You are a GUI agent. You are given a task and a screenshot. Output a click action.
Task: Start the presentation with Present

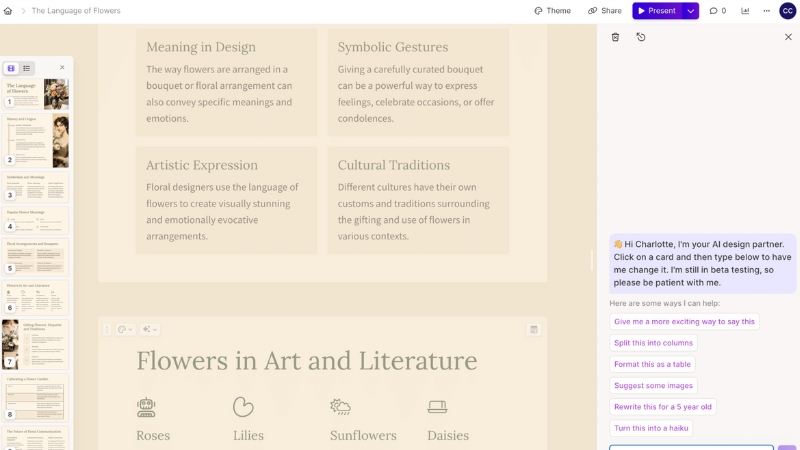click(656, 11)
